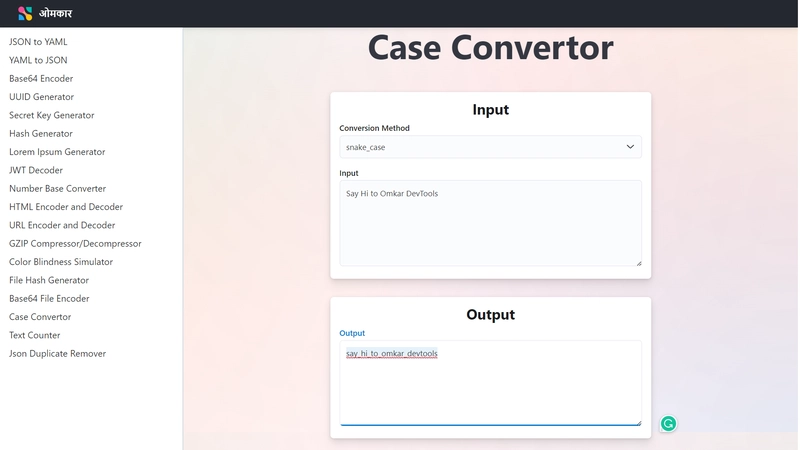Click Case Convertor in the sidebar

(40, 317)
